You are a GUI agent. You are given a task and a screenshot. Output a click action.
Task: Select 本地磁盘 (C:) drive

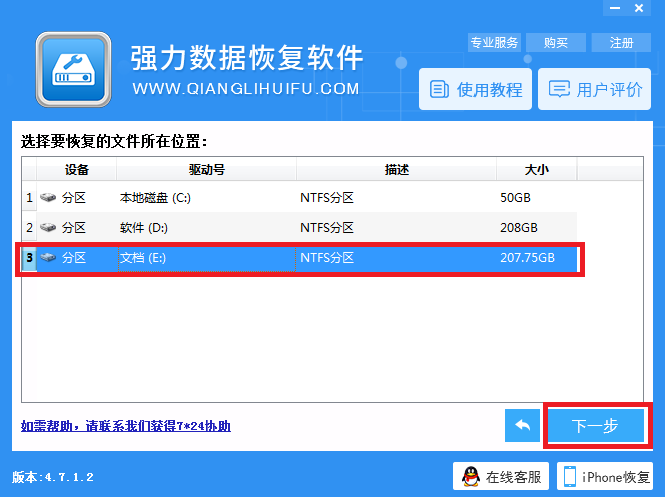(155, 198)
